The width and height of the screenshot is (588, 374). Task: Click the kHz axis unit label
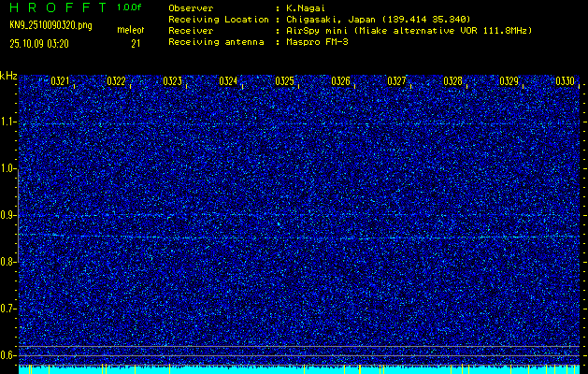pos(8,75)
